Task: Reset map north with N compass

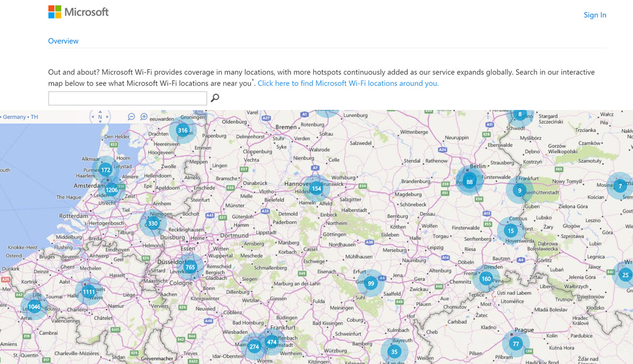Action: [x=100, y=117]
